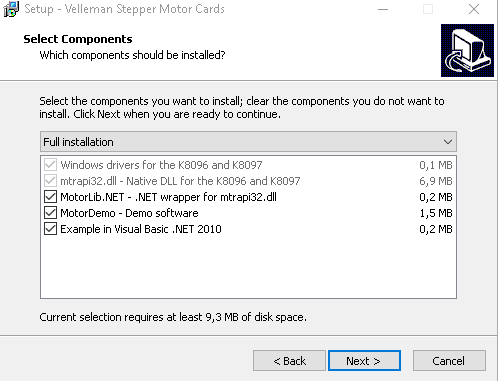
Task: Minimize the setup window
Action: point(383,9)
